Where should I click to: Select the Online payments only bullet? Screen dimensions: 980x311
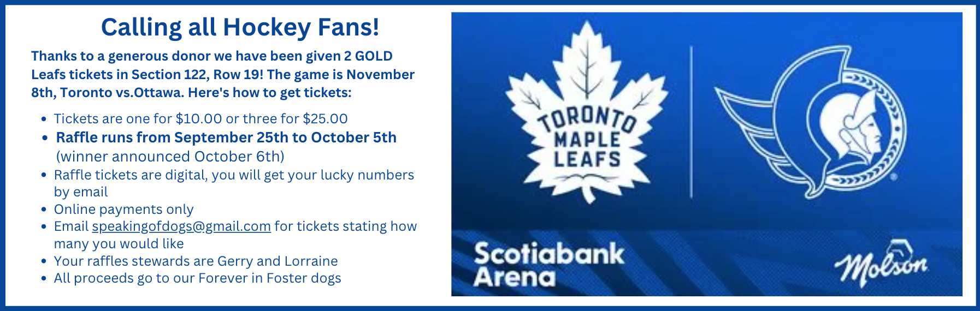coord(123,210)
